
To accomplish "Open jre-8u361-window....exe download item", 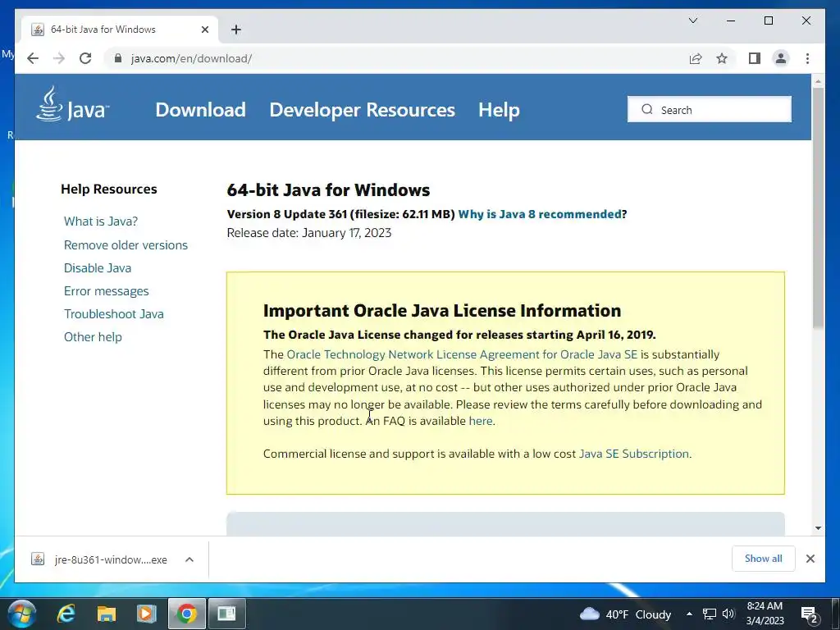I will pyautogui.click(x=111, y=559).
